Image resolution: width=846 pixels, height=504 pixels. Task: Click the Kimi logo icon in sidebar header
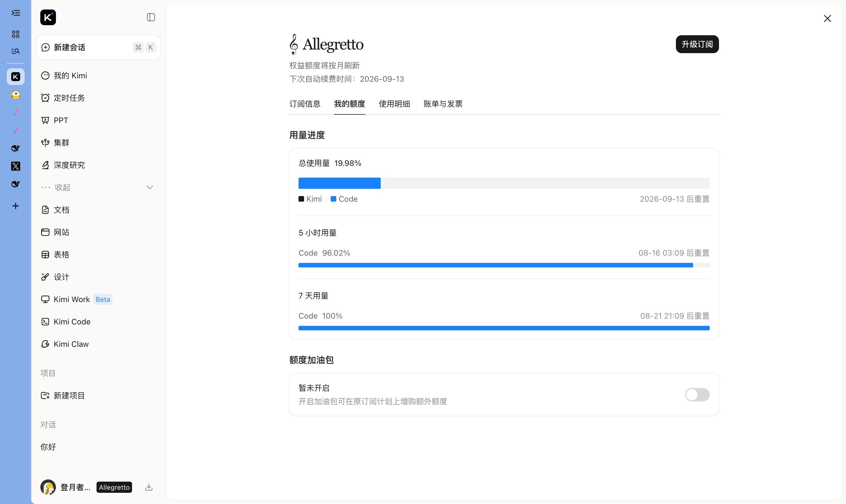48,17
